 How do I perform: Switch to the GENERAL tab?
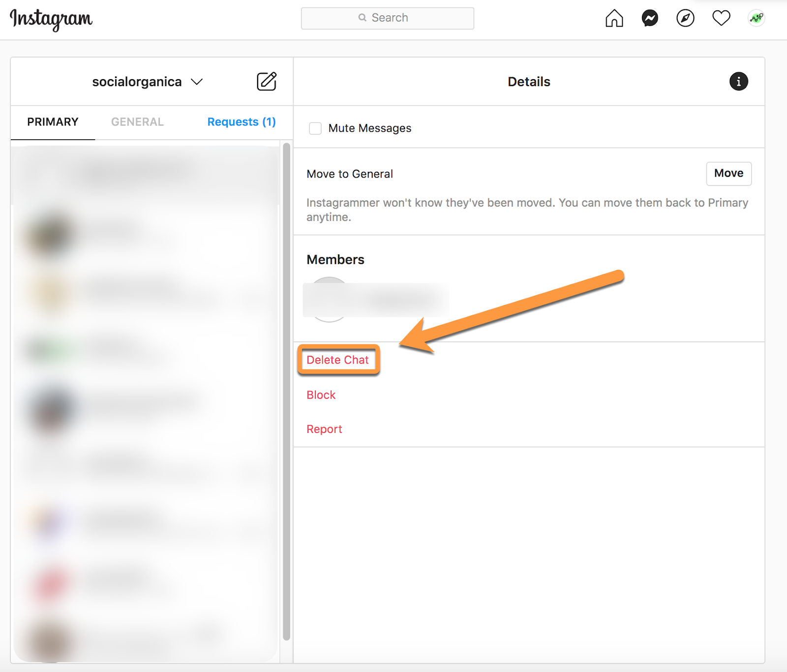[137, 122]
